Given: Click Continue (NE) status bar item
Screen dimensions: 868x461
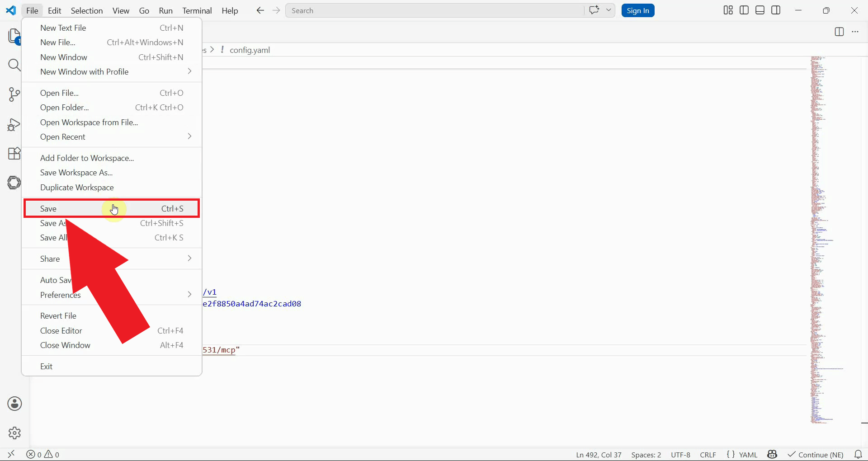Looking at the screenshot, I should (816, 455).
